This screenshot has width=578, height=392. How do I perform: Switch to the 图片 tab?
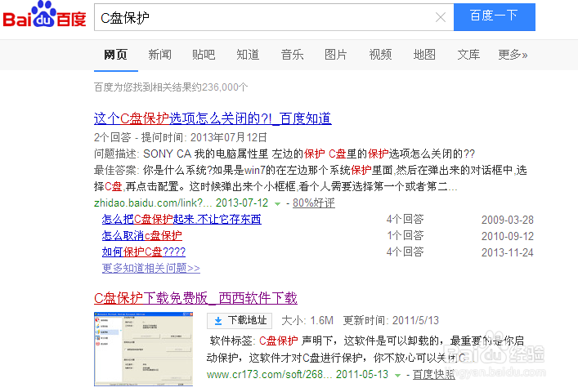click(336, 55)
